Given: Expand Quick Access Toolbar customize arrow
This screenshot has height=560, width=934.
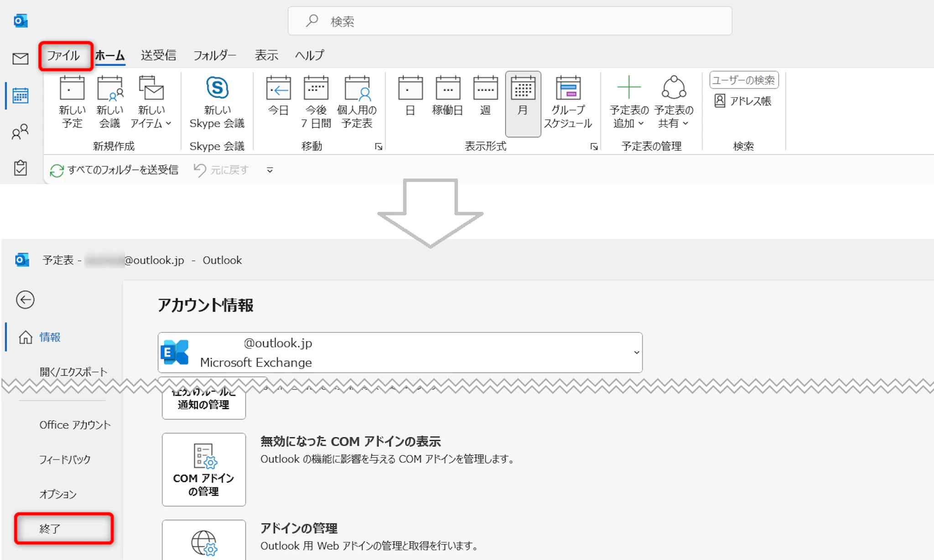Looking at the screenshot, I should (x=270, y=170).
